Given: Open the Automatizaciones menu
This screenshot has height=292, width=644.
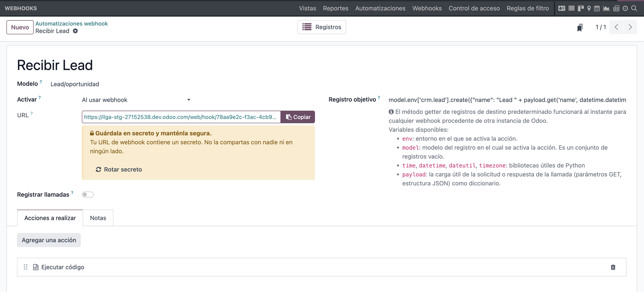Looking at the screenshot, I should coord(380,8).
